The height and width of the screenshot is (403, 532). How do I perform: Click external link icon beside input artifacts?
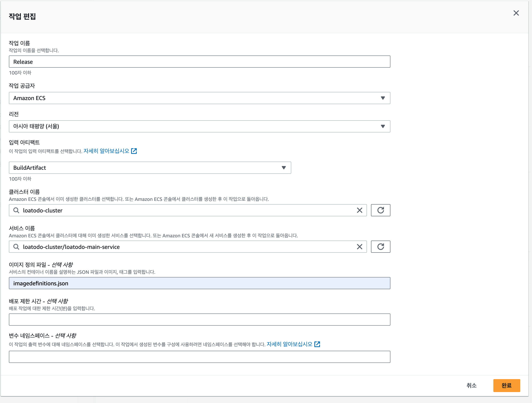(134, 151)
